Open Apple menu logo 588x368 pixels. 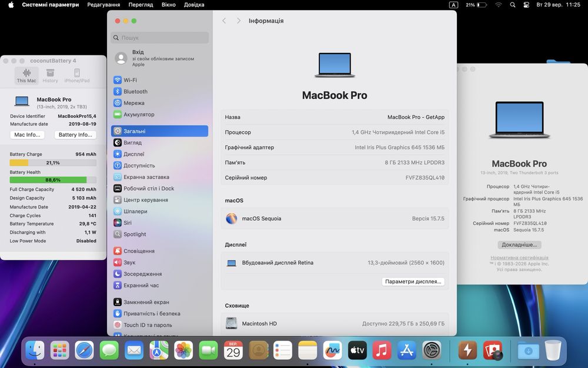(11, 5)
